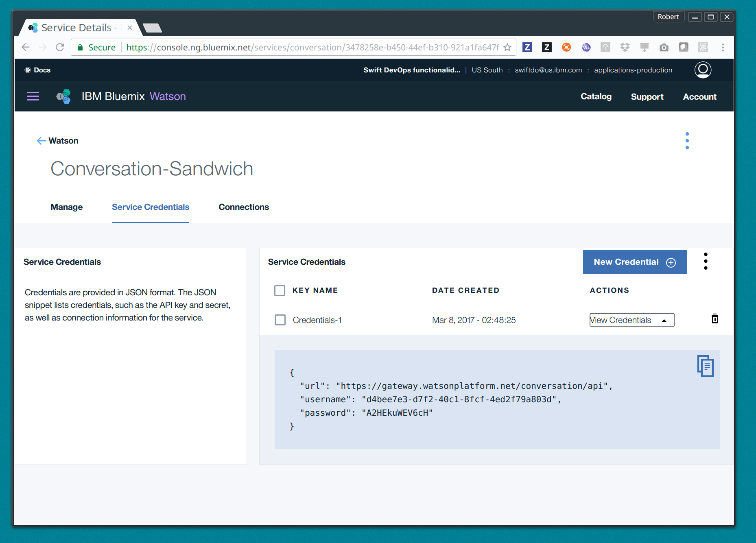Toggle the select-all checkbox beside KEY NAME

(x=280, y=290)
